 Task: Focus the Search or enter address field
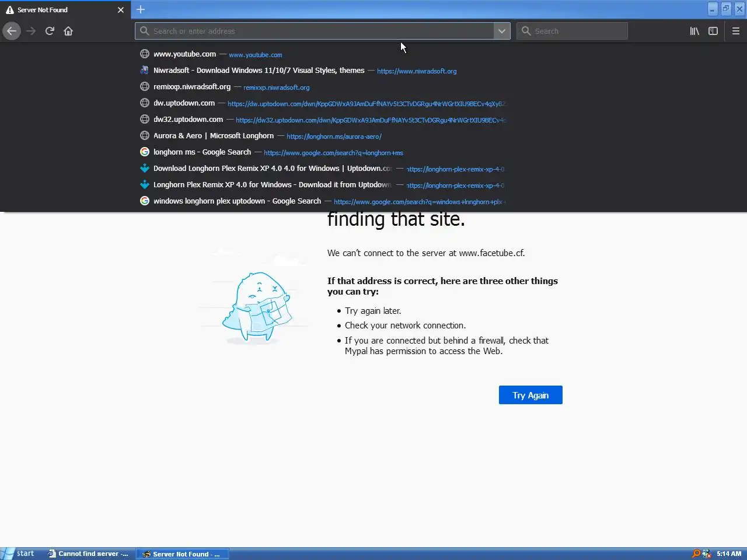coord(314,31)
